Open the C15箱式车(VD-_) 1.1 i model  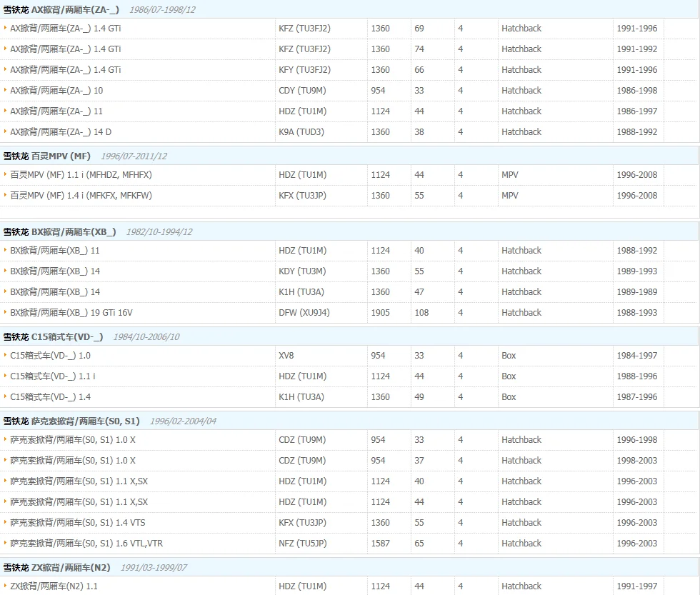(x=53, y=376)
